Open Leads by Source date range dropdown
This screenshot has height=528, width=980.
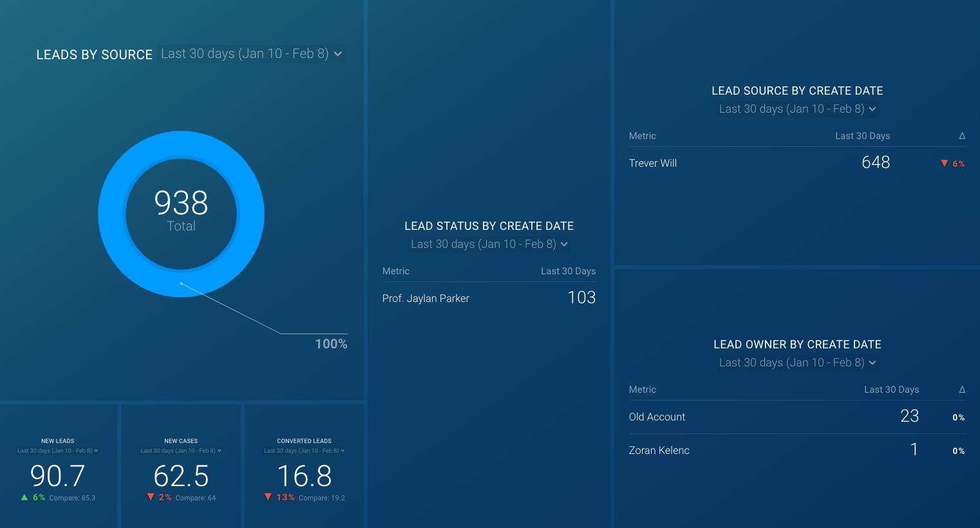point(251,54)
